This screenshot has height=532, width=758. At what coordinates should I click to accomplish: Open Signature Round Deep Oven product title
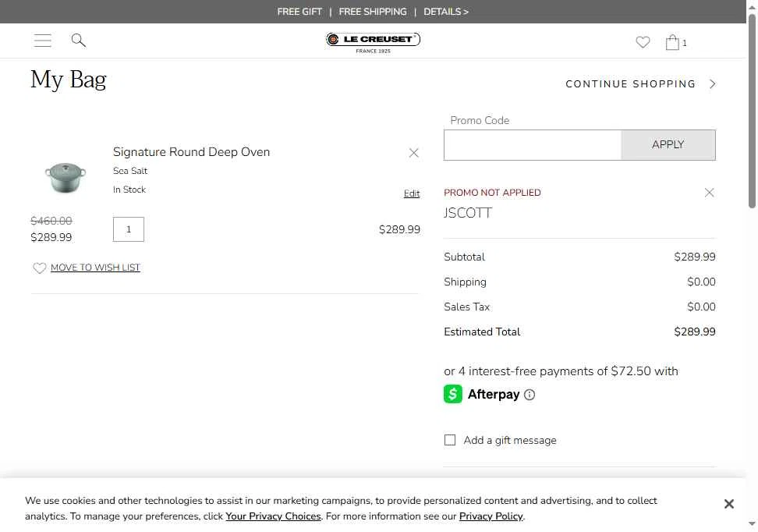click(x=191, y=152)
